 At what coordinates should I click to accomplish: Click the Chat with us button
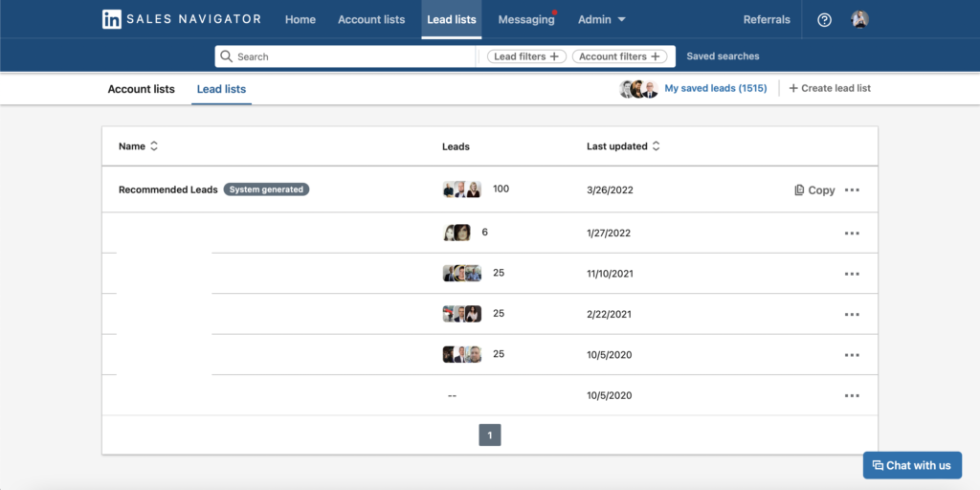911,465
